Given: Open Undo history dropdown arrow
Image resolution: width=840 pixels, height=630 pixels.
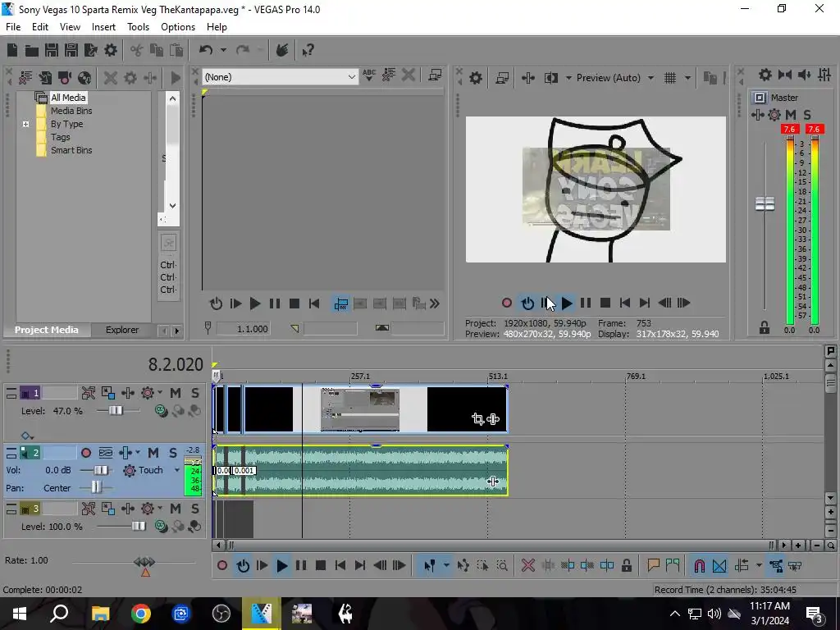Looking at the screenshot, I should tap(223, 50).
